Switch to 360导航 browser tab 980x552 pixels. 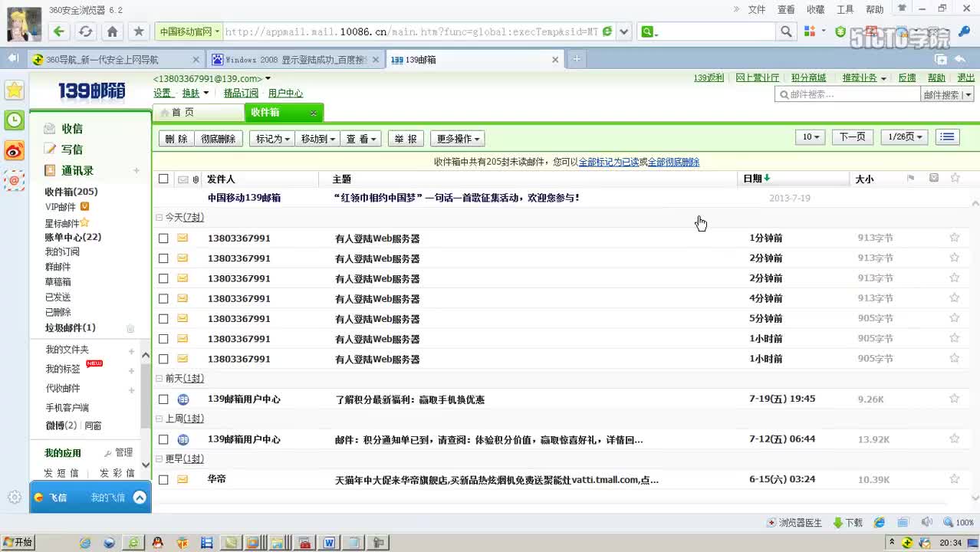(x=116, y=59)
